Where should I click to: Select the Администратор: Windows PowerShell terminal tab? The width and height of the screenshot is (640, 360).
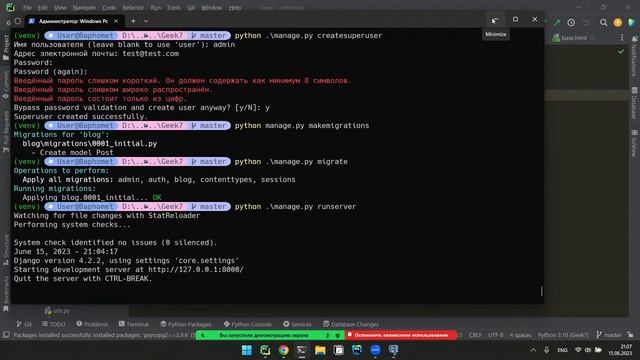73,21
